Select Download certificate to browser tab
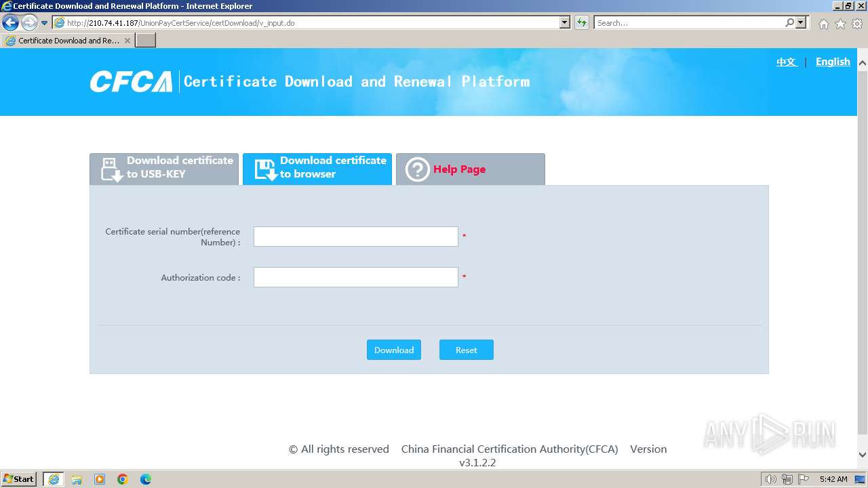Screen dimensions: 868x488 [317, 169]
